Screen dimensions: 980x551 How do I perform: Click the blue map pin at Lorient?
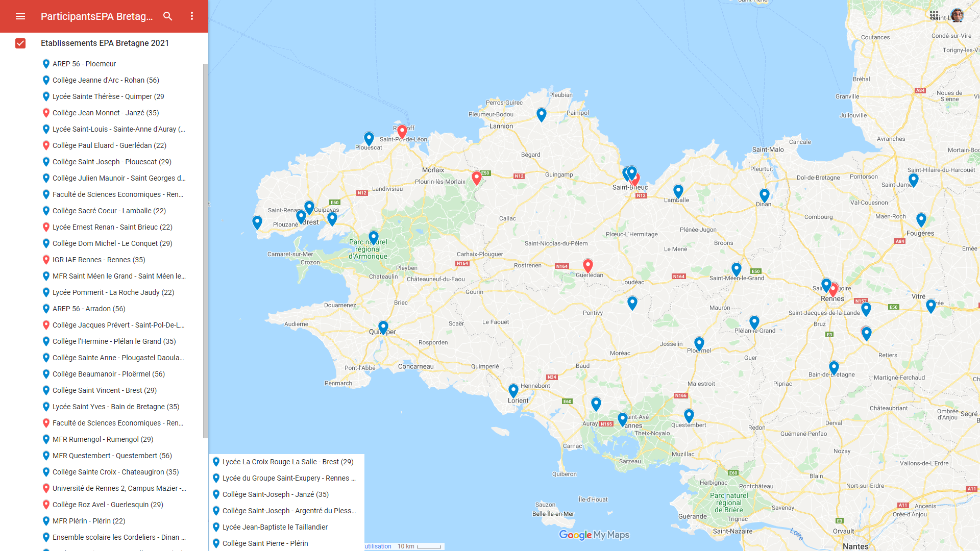click(513, 391)
